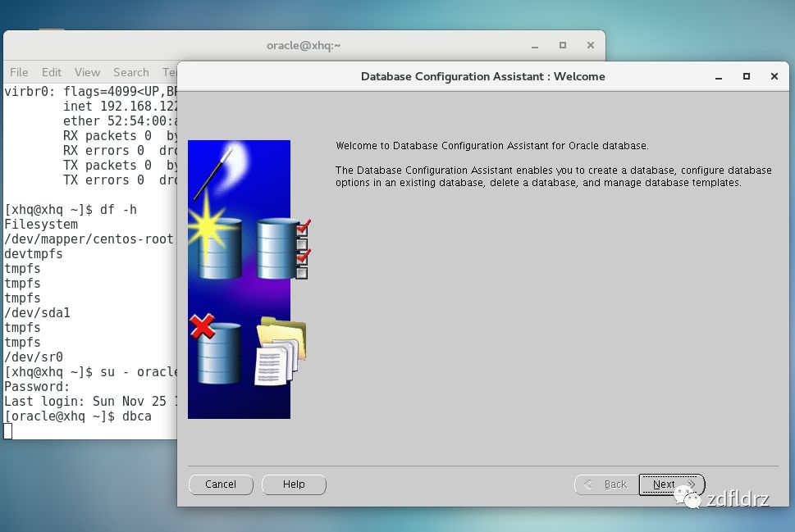Click the create-database wand and star image
Image resolution: width=795 pixels, height=532 pixels.
tap(217, 211)
